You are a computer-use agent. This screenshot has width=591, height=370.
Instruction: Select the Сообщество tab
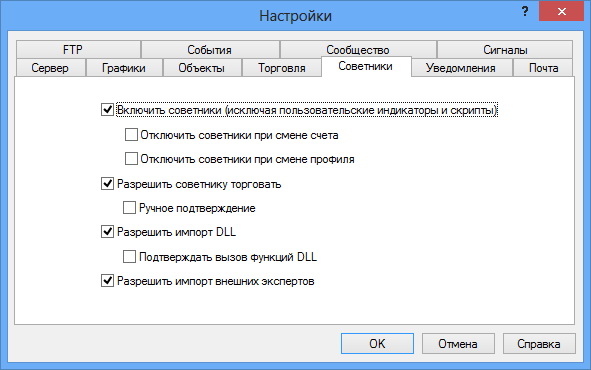point(358,49)
